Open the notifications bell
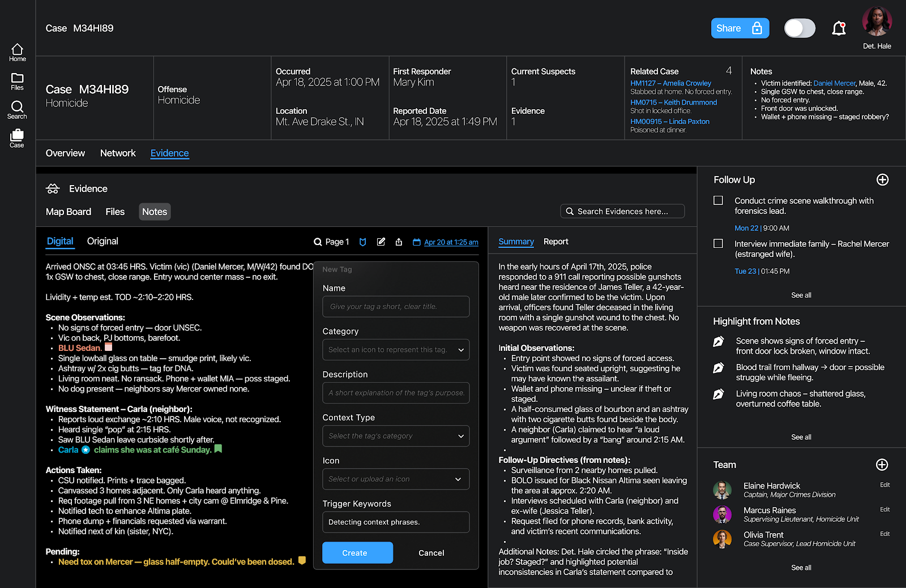 [839, 28]
